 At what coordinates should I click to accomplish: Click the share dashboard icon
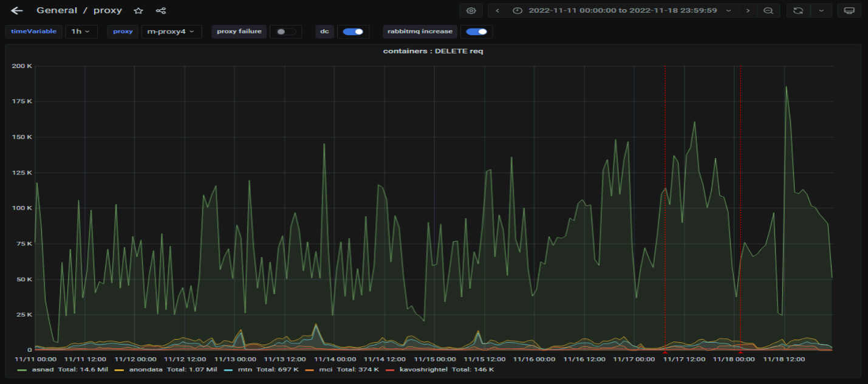(160, 11)
